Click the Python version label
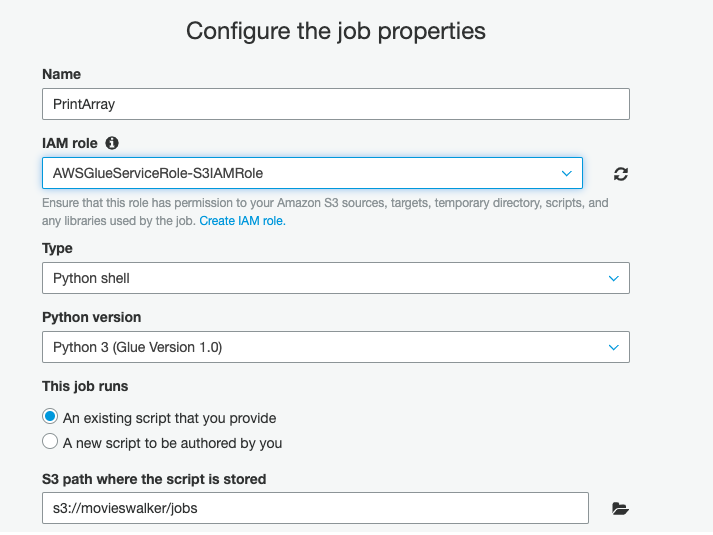 click(x=91, y=317)
